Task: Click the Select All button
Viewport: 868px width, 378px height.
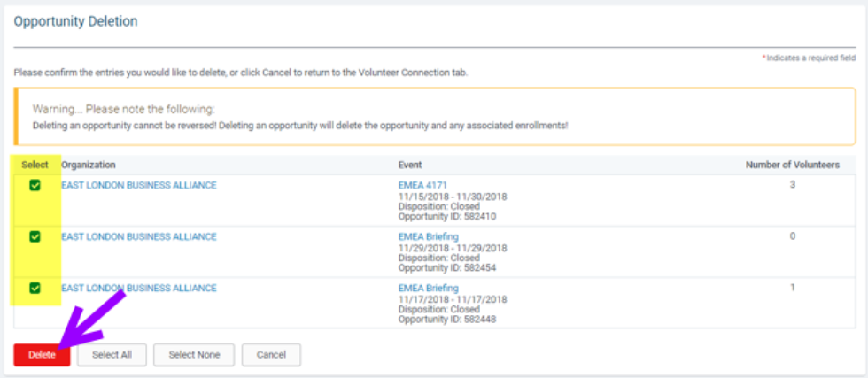Action: (x=112, y=355)
